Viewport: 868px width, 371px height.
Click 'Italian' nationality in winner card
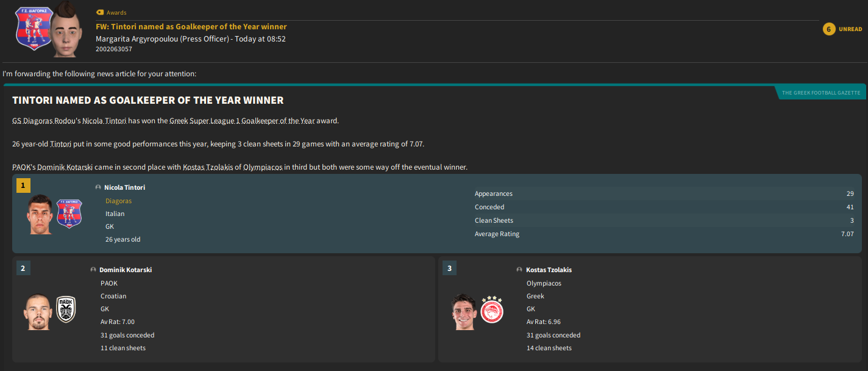coord(115,214)
